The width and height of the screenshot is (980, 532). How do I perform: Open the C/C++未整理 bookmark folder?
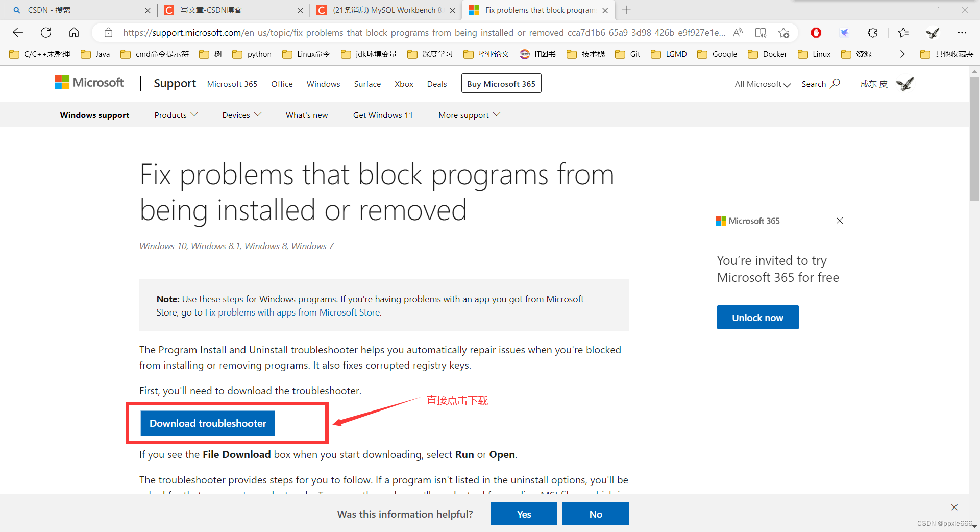(40, 54)
